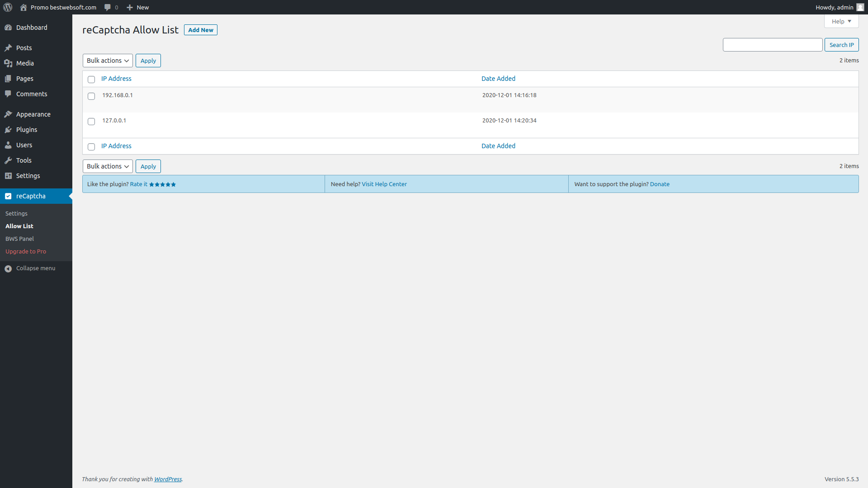Open the Settings menu item in sidebar
This screenshot has width=868, height=488.
28,175
